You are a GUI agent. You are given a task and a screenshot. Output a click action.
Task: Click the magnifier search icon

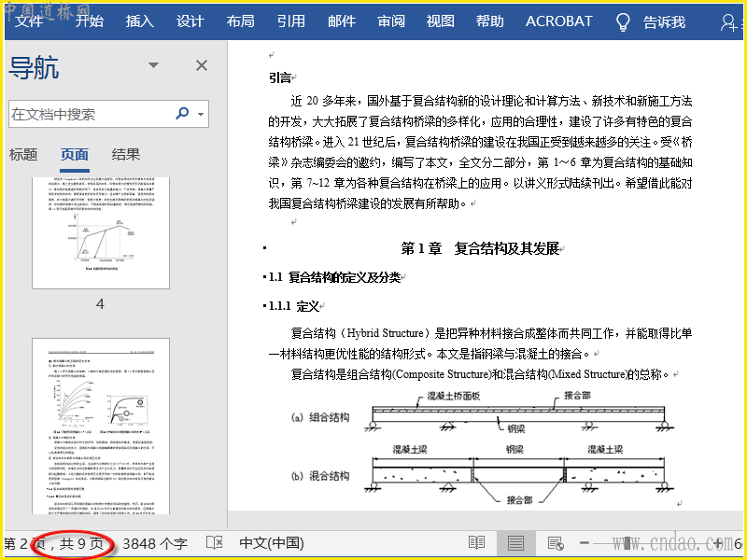(182, 113)
